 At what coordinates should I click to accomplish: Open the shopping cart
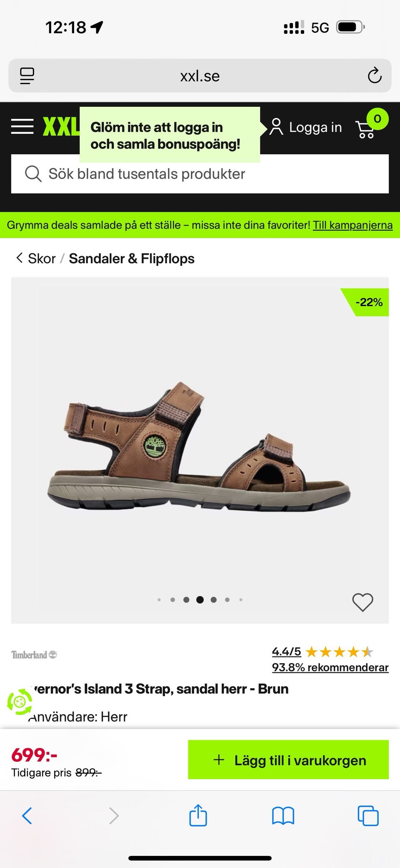point(366,129)
